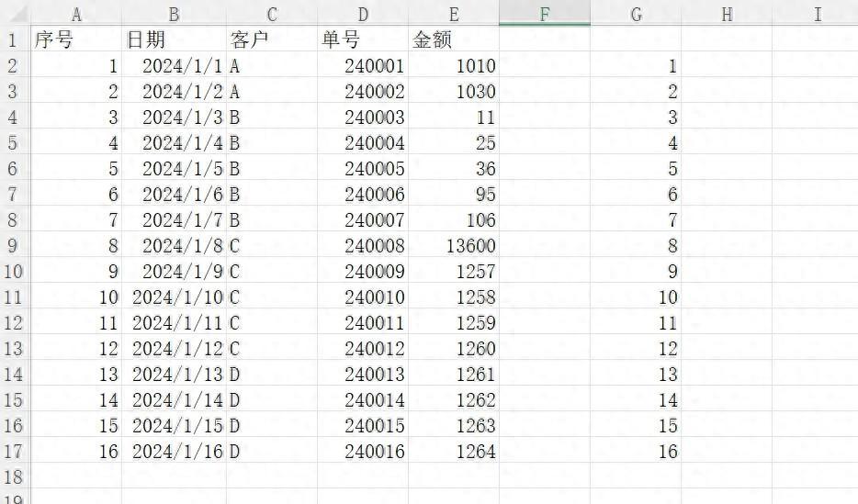The height and width of the screenshot is (504, 858).
Task: Select column G cell containing 16
Action: 636,451
